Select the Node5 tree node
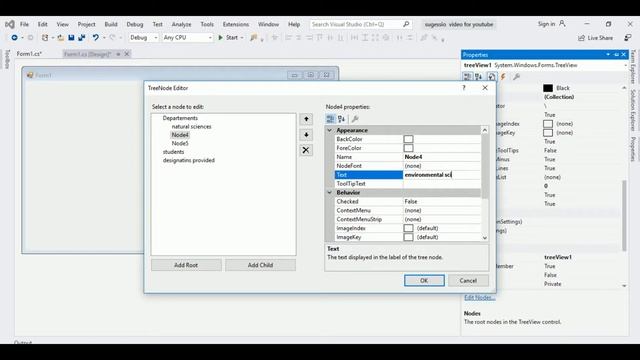The height and width of the screenshot is (360, 640). pyautogui.click(x=180, y=143)
